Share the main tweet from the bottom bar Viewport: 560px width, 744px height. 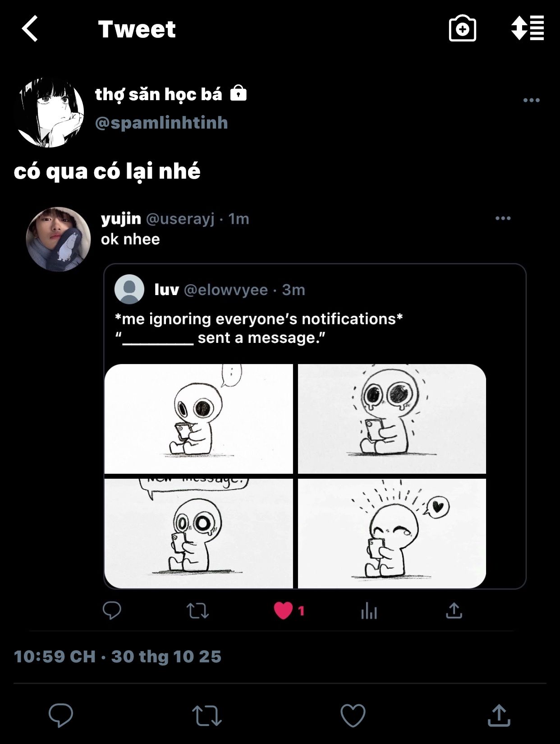click(x=499, y=715)
